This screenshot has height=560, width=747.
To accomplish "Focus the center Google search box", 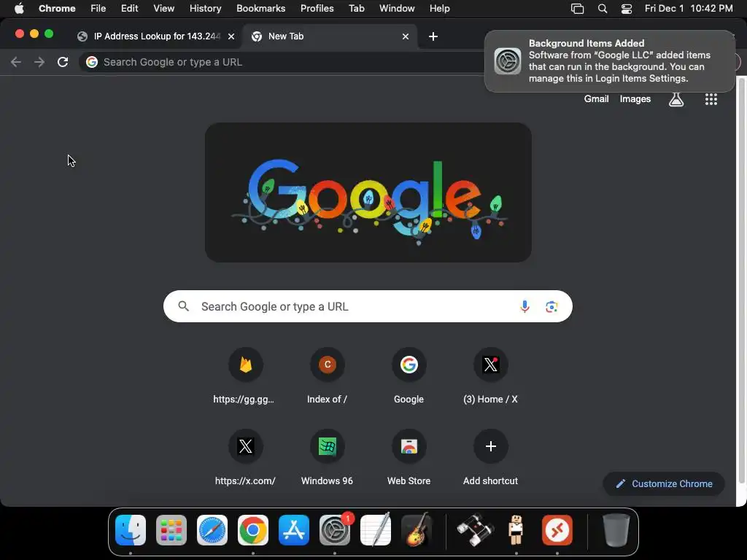I will pos(368,306).
